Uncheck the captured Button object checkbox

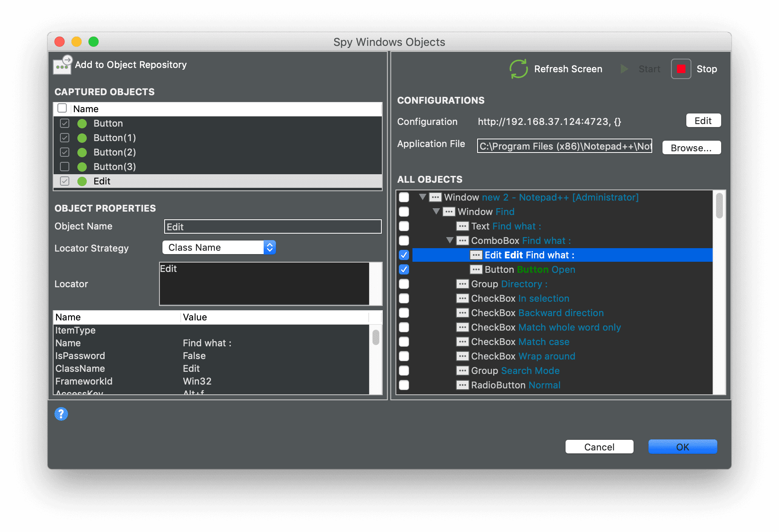click(65, 123)
